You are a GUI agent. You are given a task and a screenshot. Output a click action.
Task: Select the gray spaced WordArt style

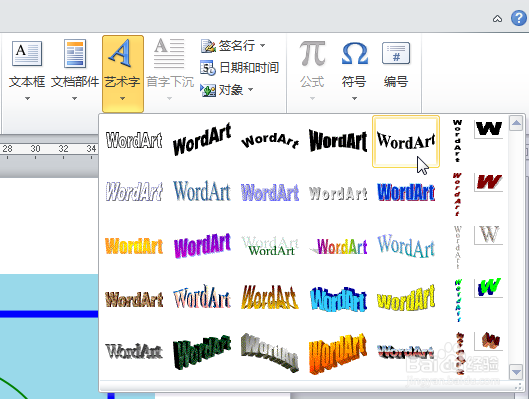pyautogui.click(x=338, y=193)
